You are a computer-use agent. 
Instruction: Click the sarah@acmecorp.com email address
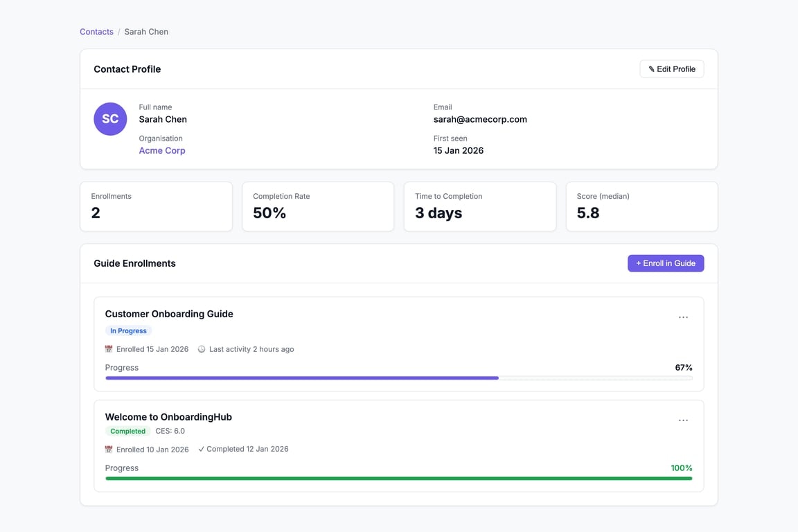click(x=480, y=119)
